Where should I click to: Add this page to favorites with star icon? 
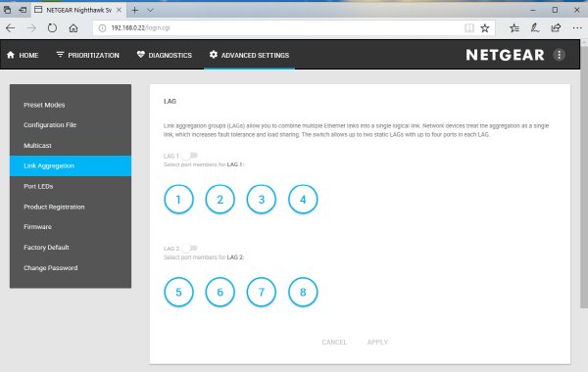point(485,28)
